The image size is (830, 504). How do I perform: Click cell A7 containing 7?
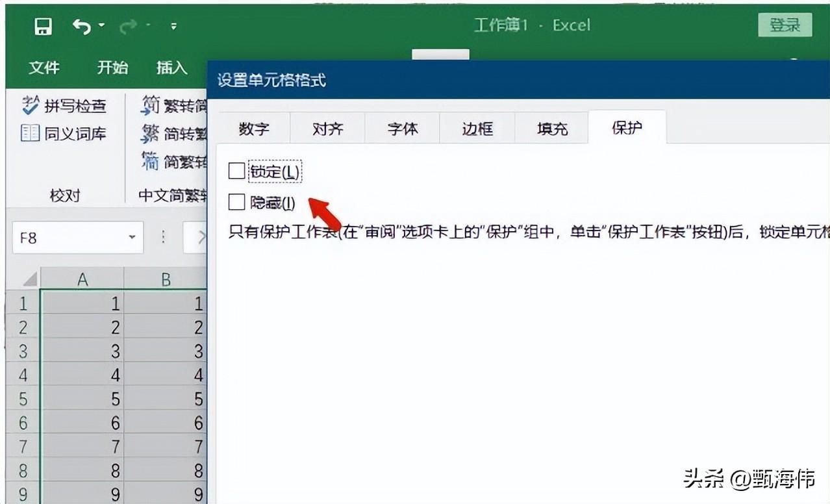pyautogui.click(x=82, y=447)
